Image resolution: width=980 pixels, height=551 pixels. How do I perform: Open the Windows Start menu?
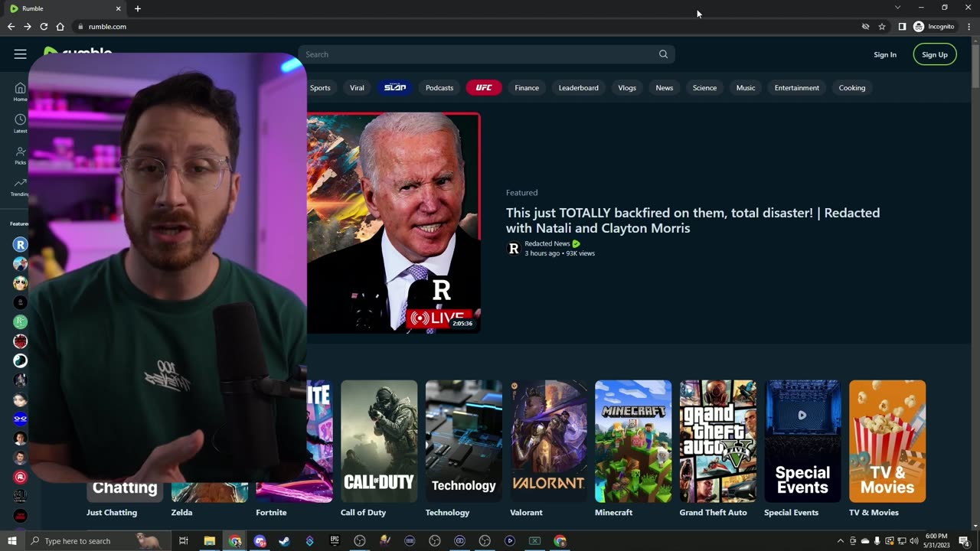point(11,541)
